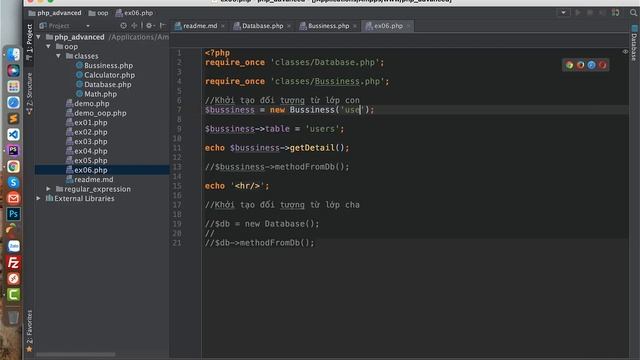Image resolution: width=640 pixels, height=360 pixels.
Task: Expand the regular_expression folder
Action: (49, 189)
